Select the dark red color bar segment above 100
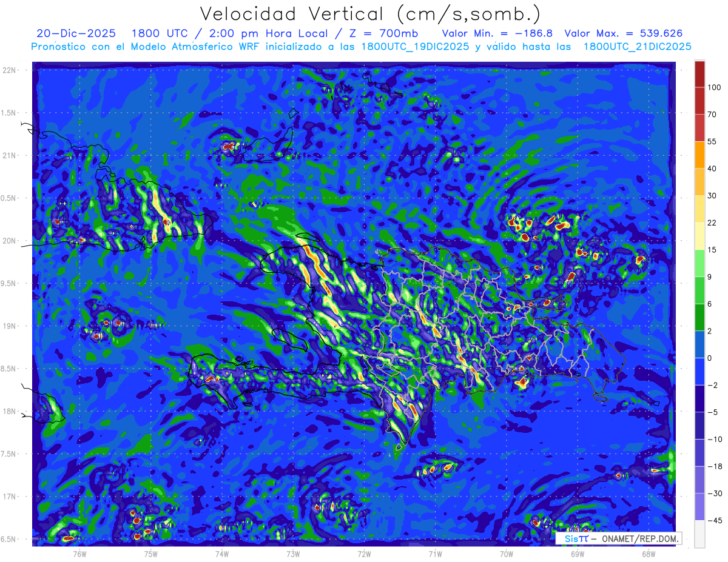 pyautogui.click(x=699, y=74)
